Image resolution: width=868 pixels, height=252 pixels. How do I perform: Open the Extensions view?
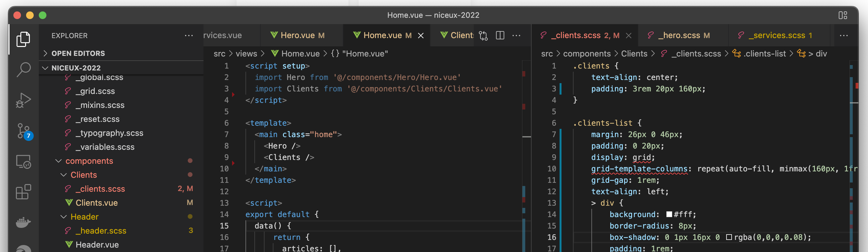coord(23,192)
